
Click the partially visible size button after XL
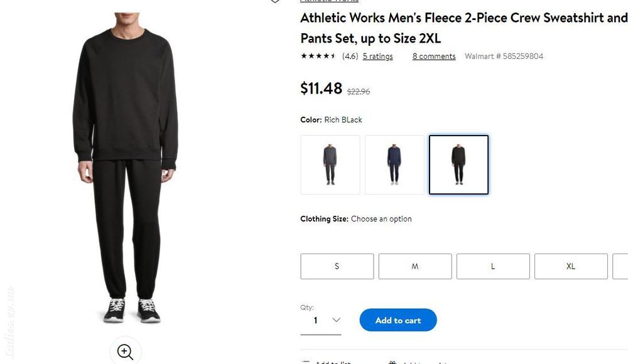pyautogui.click(x=620, y=266)
